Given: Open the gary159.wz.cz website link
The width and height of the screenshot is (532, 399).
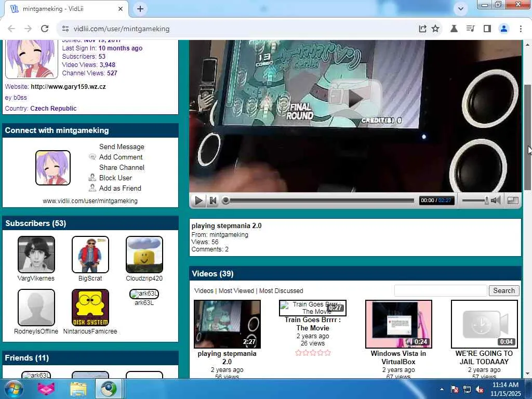Looking at the screenshot, I should [68, 87].
